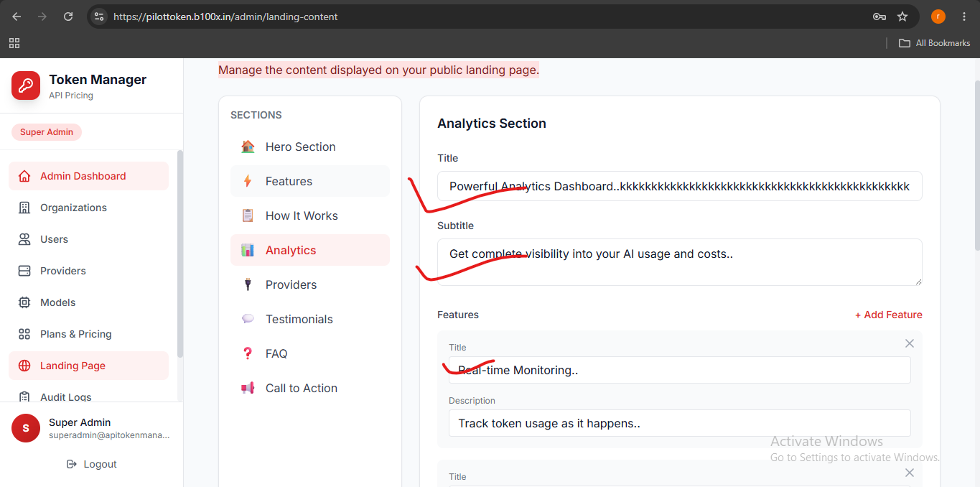Open the FAQ section
The width and height of the screenshot is (980, 487).
(x=310, y=353)
